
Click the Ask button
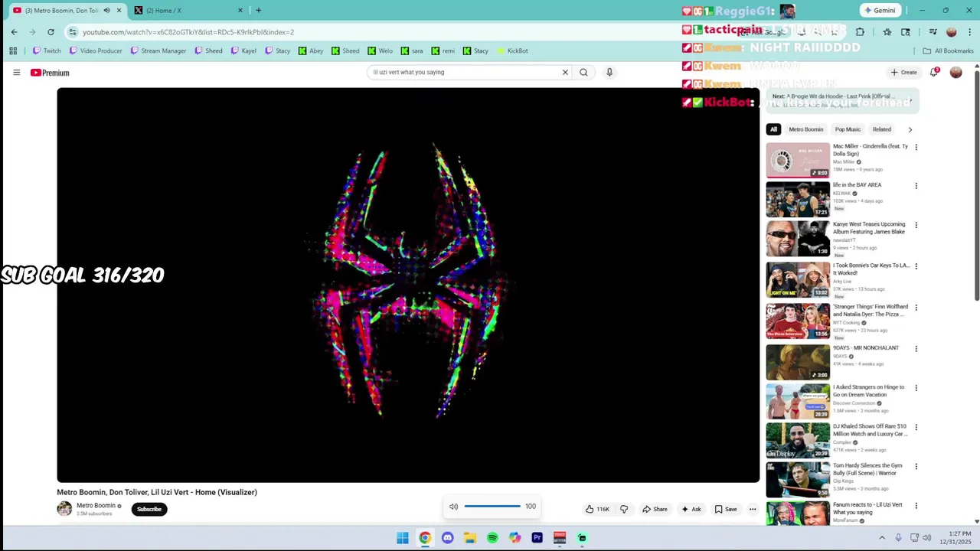pos(691,509)
